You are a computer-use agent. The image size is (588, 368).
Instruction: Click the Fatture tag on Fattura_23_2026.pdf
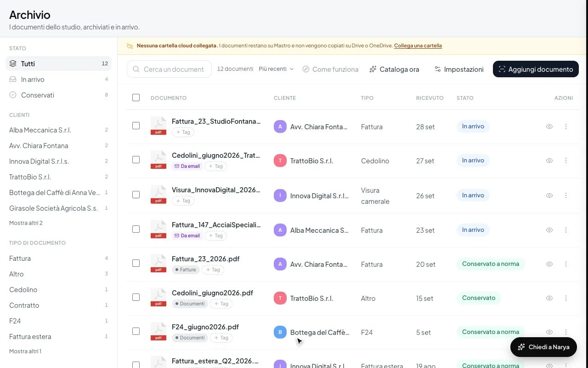186,270
